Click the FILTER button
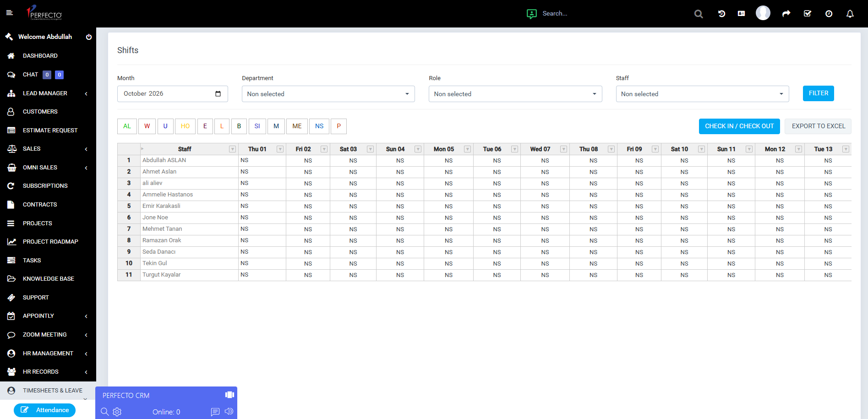The width and height of the screenshot is (868, 419). 819,93
